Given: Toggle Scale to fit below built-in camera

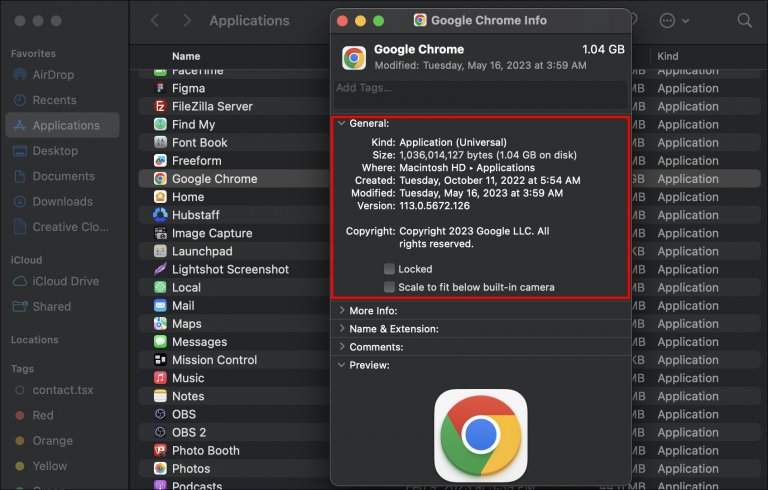Looking at the screenshot, I should pyautogui.click(x=389, y=287).
